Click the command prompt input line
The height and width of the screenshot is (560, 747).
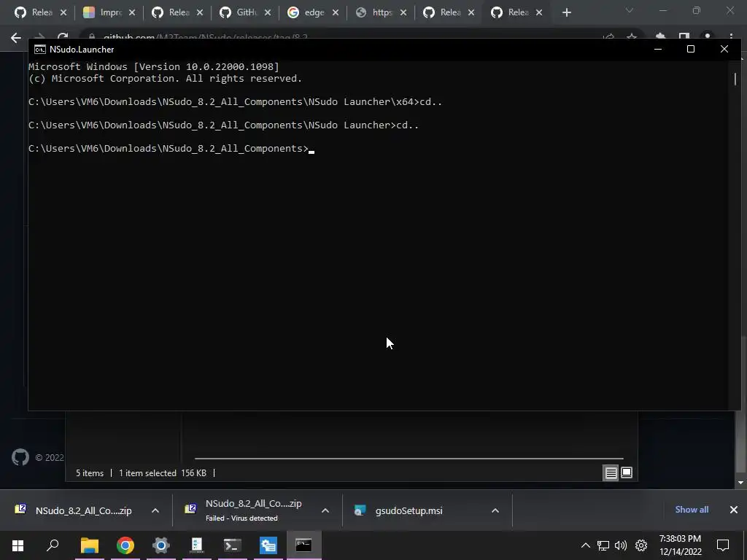171,149
